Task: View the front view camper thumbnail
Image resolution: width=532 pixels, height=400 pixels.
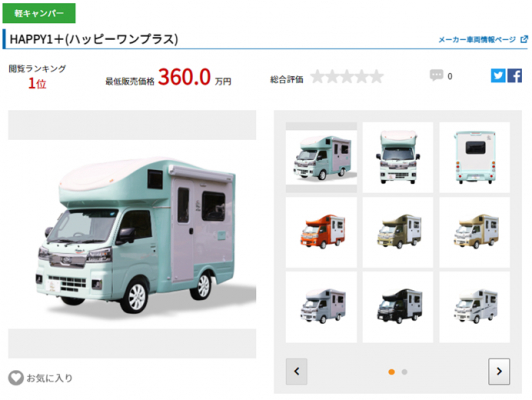Action: (x=398, y=157)
